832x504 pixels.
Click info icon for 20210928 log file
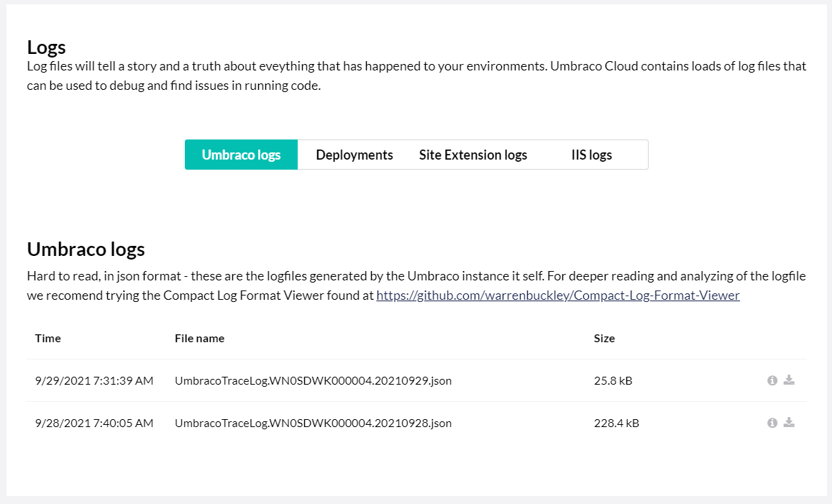click(772, 423)
